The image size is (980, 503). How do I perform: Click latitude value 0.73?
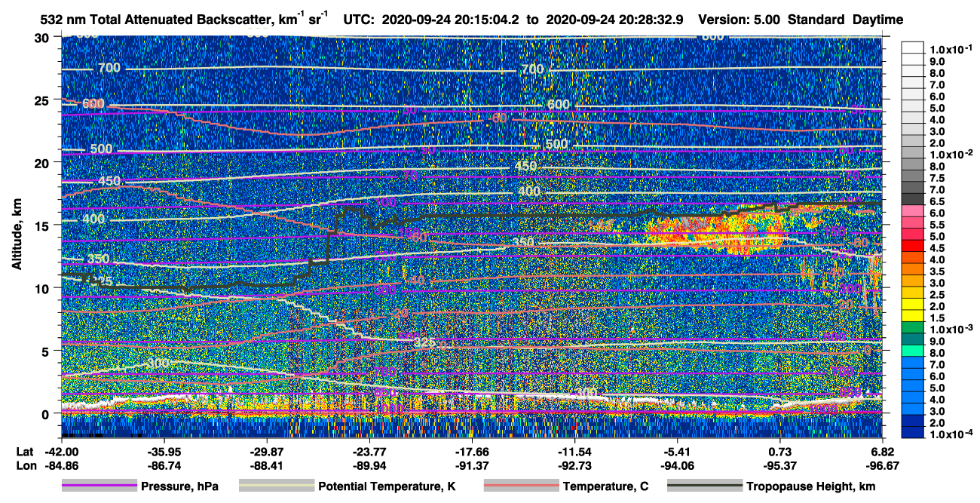click(x=781, y=452)
